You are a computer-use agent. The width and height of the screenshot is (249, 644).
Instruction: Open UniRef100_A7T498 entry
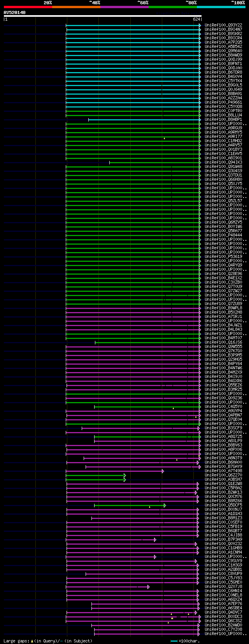[223, 471]
